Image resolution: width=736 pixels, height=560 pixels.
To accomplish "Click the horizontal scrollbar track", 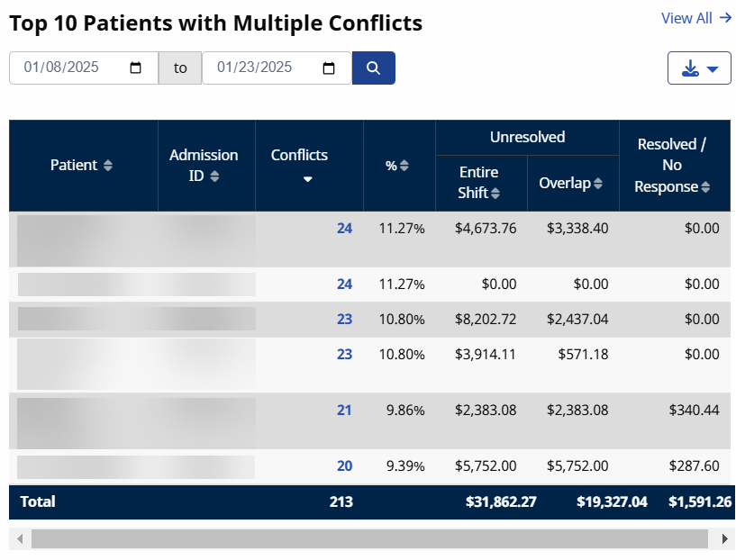I will pos(369,538).
